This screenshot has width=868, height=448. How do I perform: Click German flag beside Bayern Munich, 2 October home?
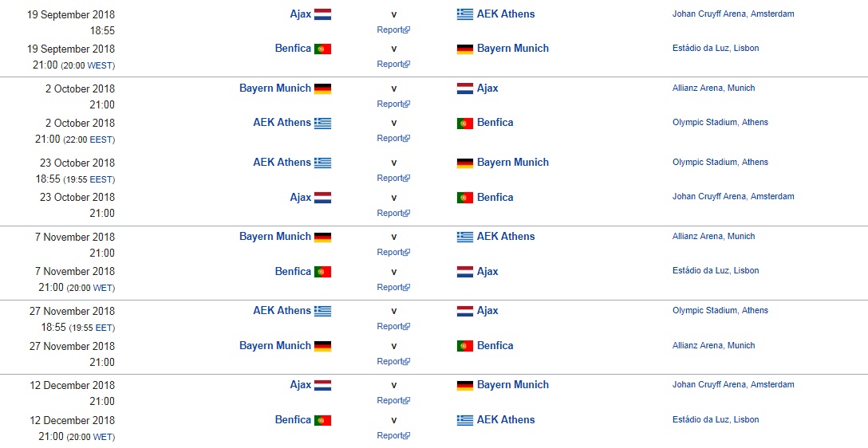coord(322,88)
